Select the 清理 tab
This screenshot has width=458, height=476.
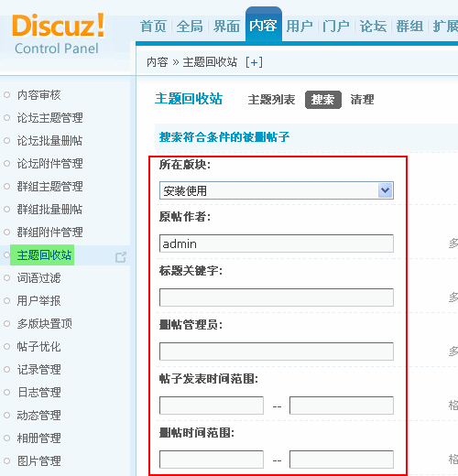pos(362,100)
